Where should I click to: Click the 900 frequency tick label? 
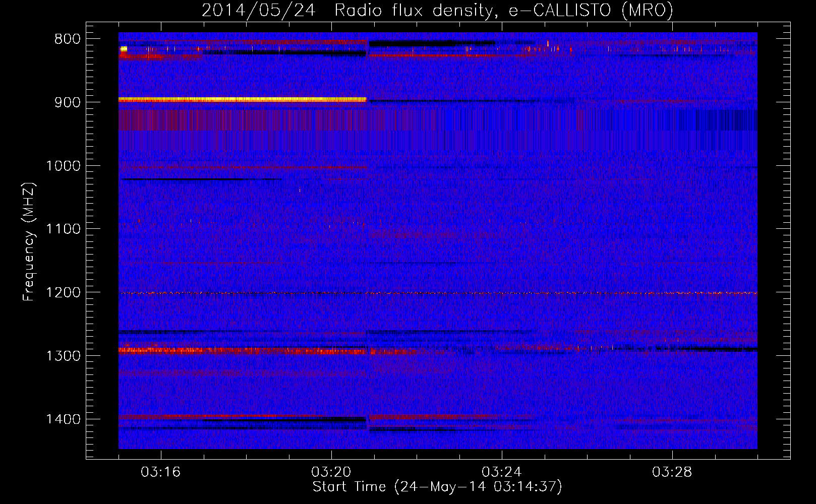(x=68, y=102)
